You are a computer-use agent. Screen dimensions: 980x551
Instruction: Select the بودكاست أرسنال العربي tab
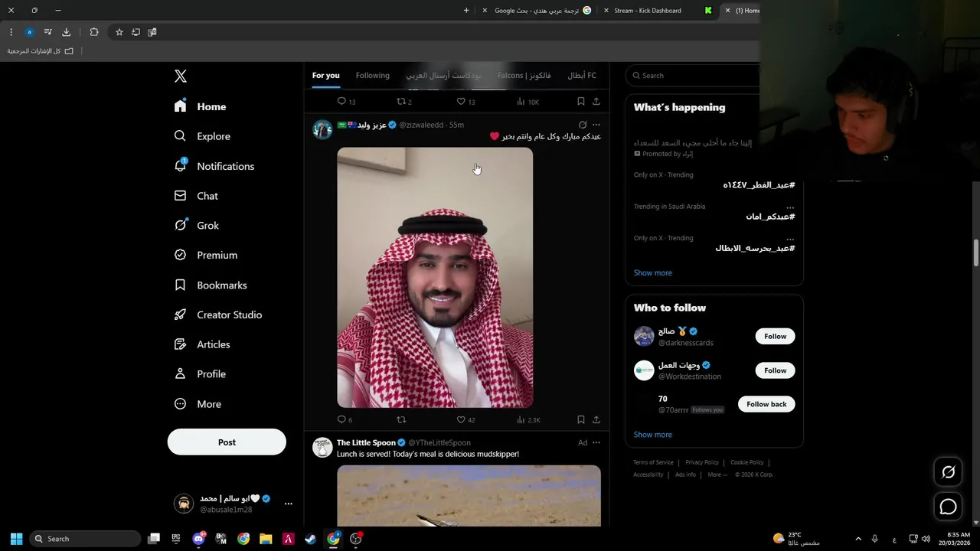(444, 75)
